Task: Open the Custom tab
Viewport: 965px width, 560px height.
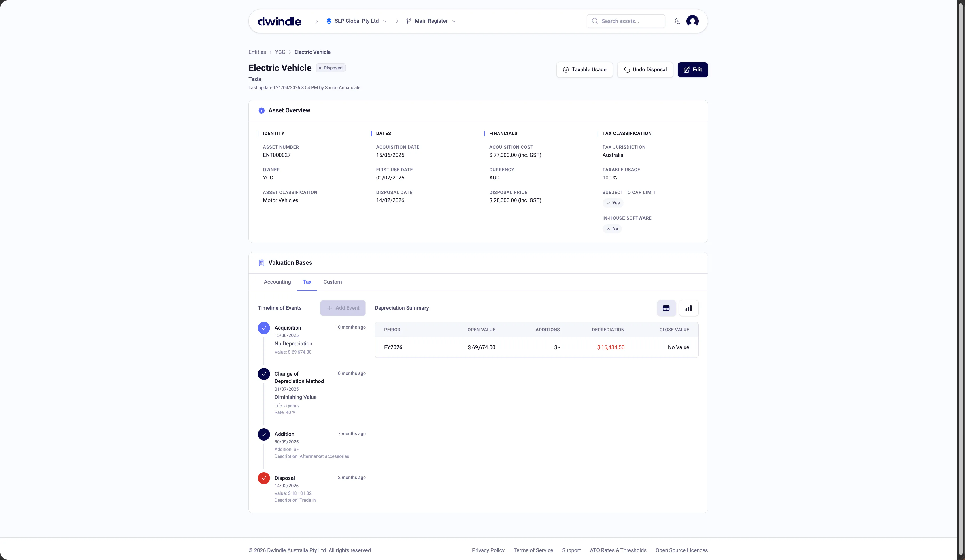Action: point(332,282)
